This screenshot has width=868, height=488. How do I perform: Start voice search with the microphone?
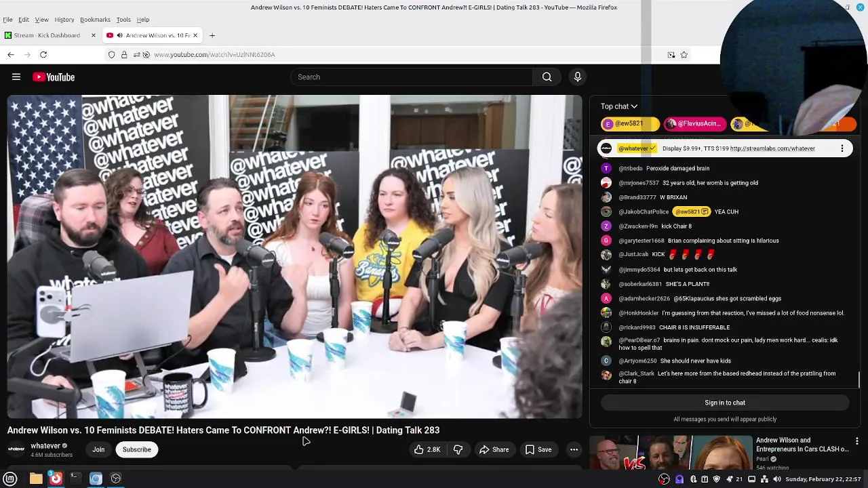click(x=578, y=77)
